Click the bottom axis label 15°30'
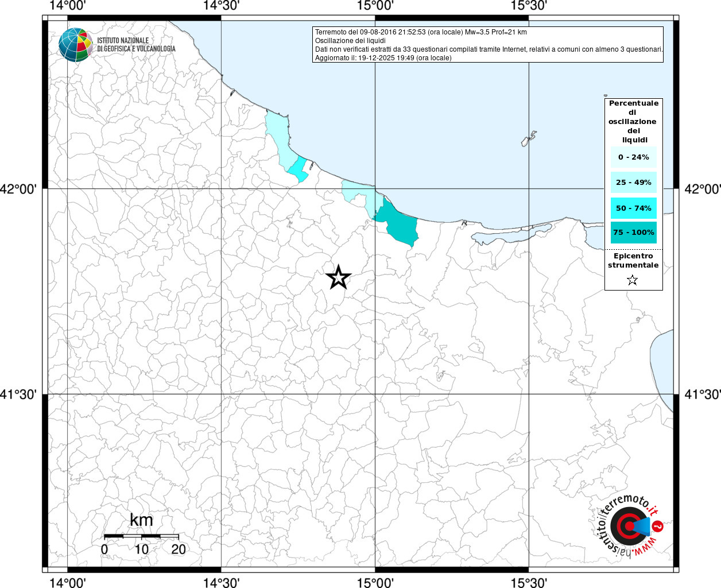This screenshot has width=721, height=588. coord(529,582)
